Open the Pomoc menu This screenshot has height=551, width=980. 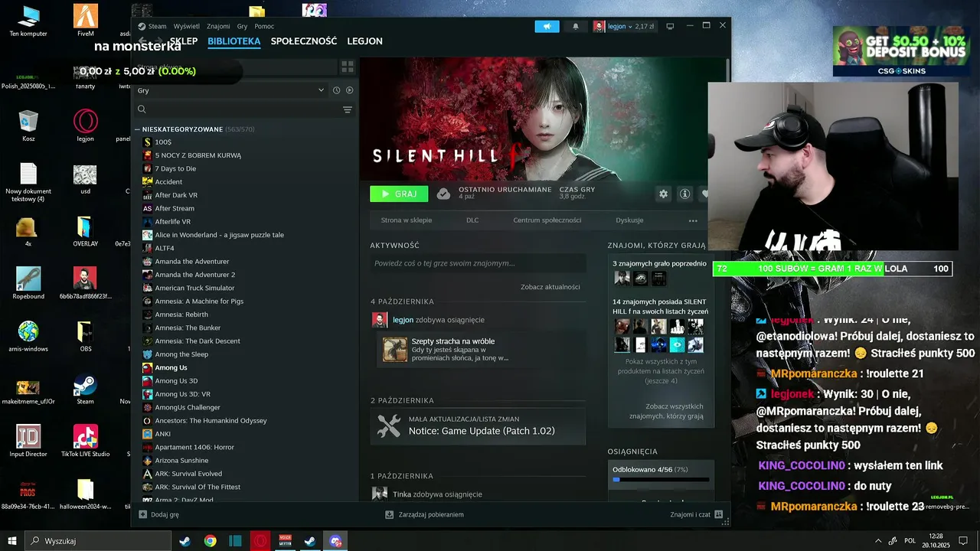pos(264,26)
